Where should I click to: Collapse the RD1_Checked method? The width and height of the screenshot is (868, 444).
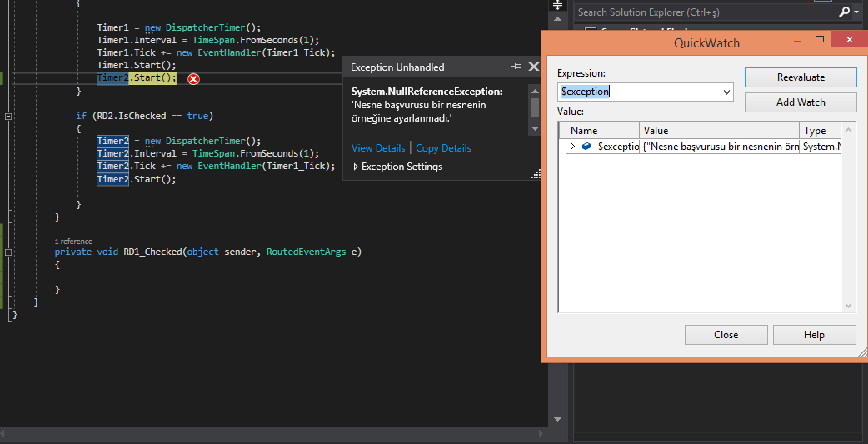pyautogui.click(x=7, y=252)
